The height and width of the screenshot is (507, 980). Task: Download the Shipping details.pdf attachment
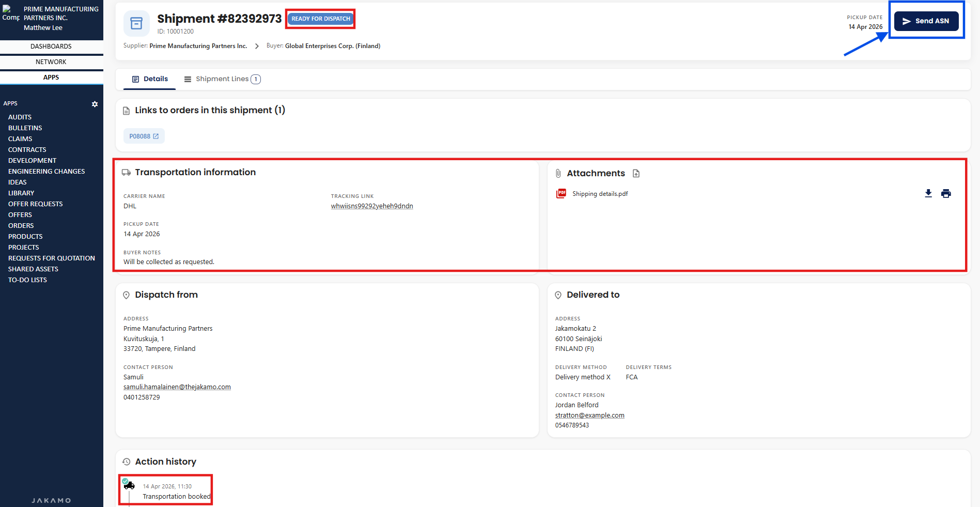click(x=928, y=193)
